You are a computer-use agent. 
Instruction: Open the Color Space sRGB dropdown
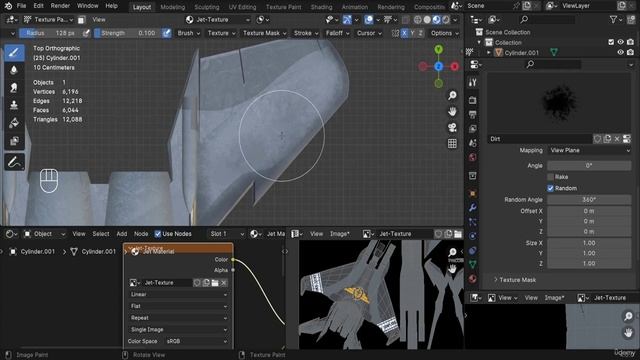pos(196,341)
